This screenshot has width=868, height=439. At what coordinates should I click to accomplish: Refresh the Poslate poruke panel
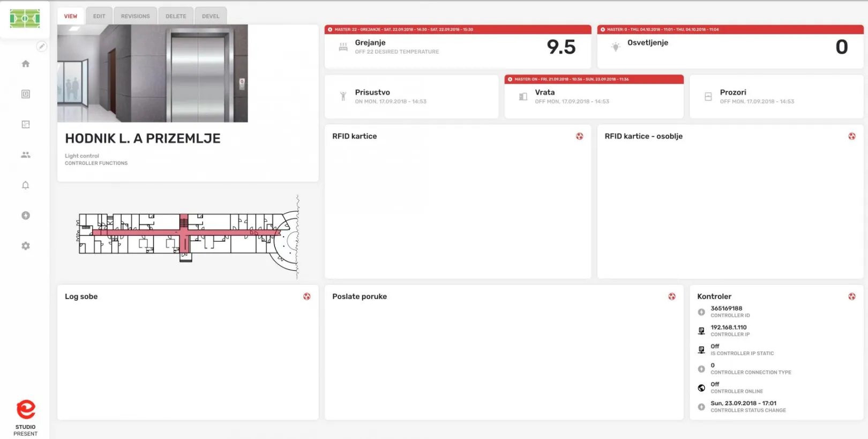pos(671,296)
